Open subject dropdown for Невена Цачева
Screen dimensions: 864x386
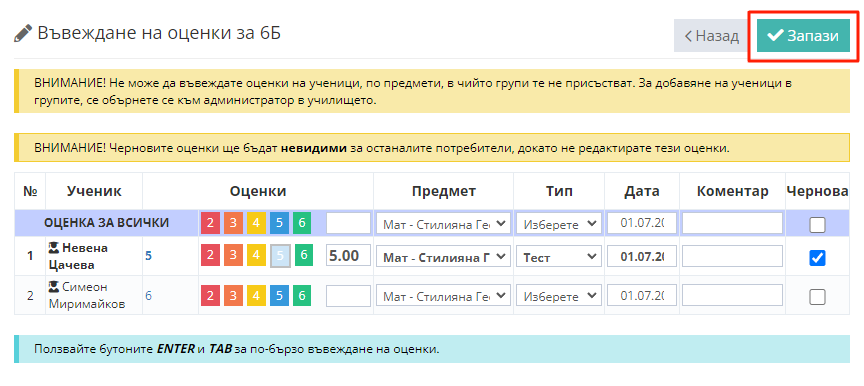(x=444, y=257)
